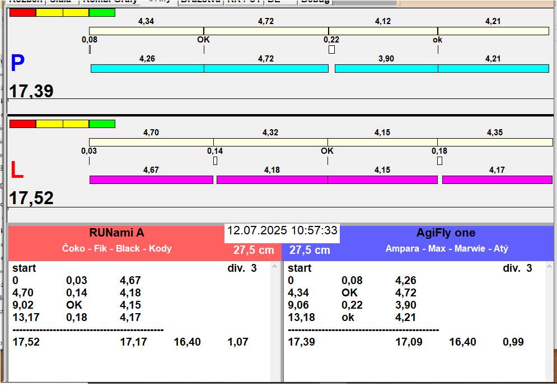Select the 0,14 changeover marker box in lane L
This screenshot has height=392, width=557.
215,161
